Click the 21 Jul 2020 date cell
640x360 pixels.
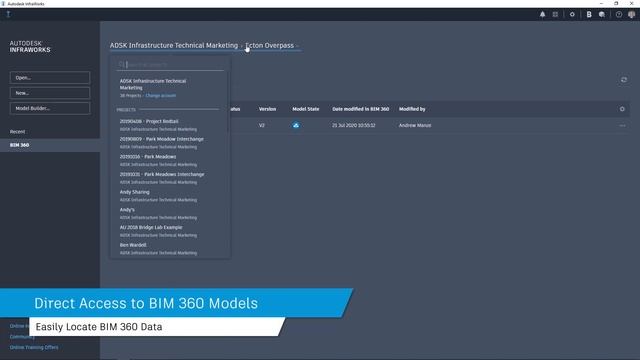(353, 125)
